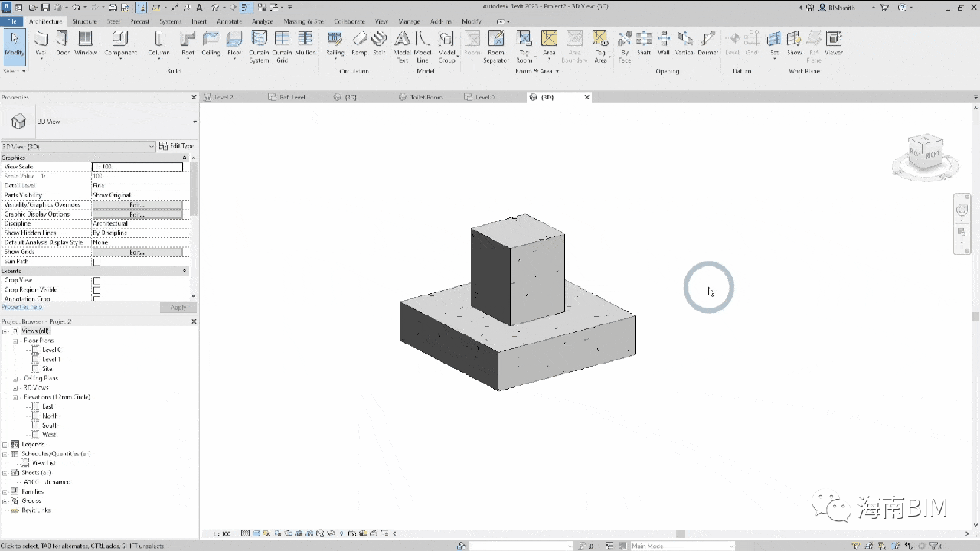Activate the Roof tool
Image resolution: width=980 pixels, height=551 pixels.
[x=188, y=44]
